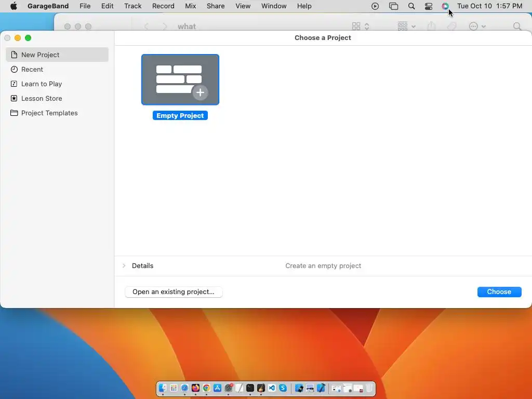Open Project Templates in sidebar
This screenshot has height=399, width=532.
coord(57,113)
